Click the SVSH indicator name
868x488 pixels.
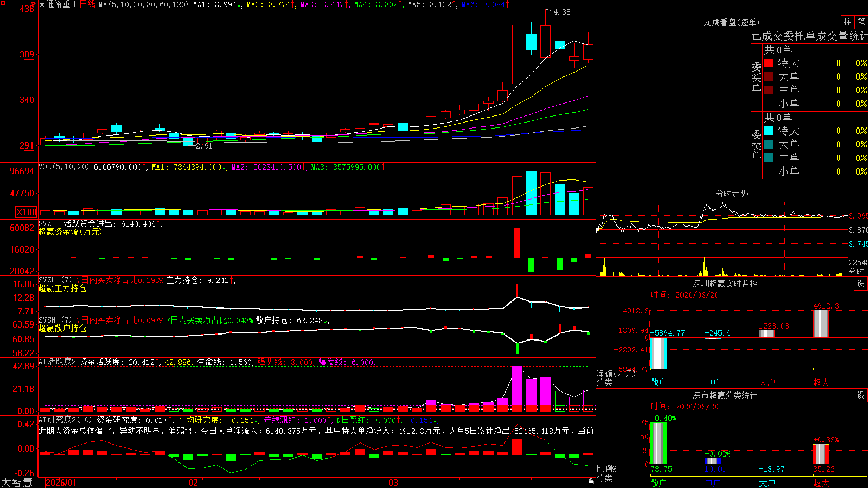[47, 320]
